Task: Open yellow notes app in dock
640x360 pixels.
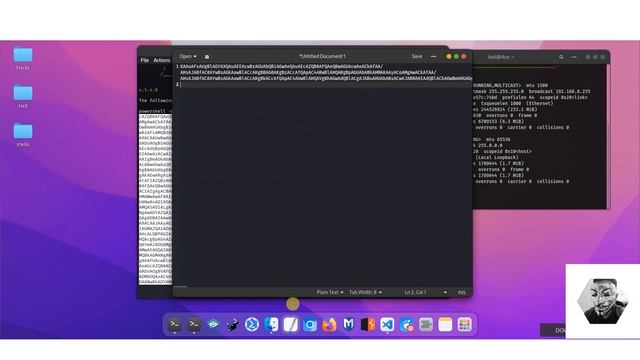Action: coord(445,324)
